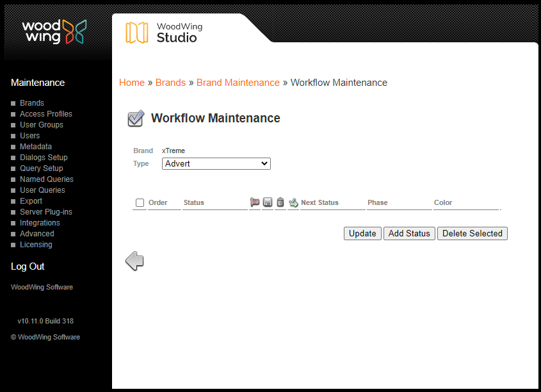Viewport: 541px width, 392px height.
Task: Click the Delete Selected button
Action: pos(472,233)
